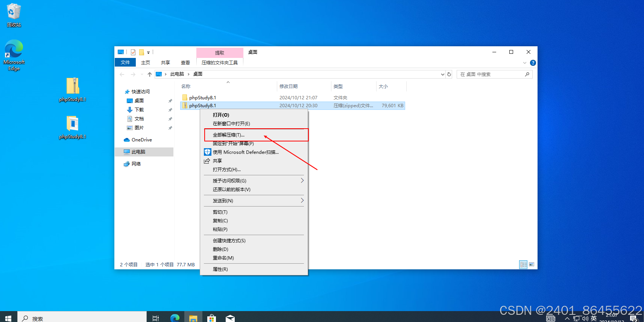Choose 删除(D) menu item
This screenshot has width=644, height=322.
[x=254, y=249]
